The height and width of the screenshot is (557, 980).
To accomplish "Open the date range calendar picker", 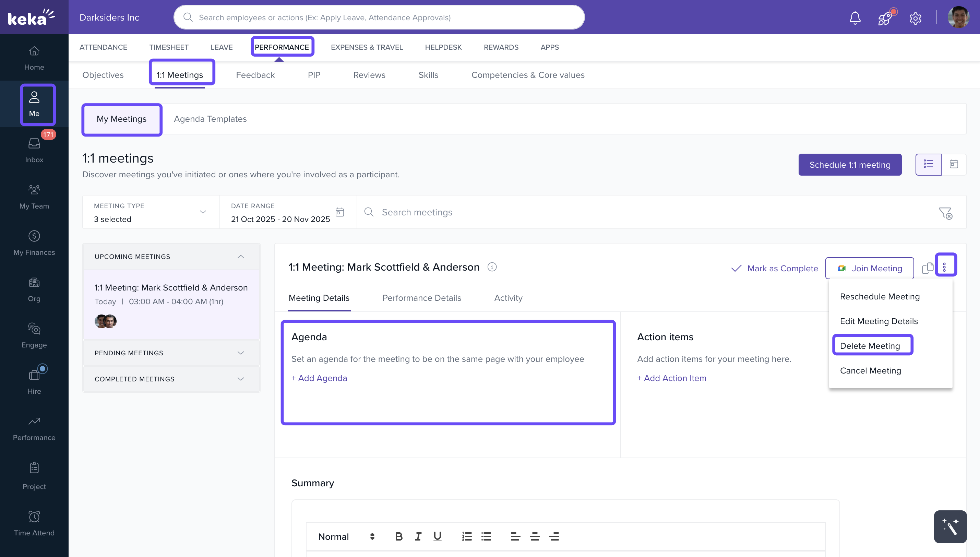I will coord(339,212).
